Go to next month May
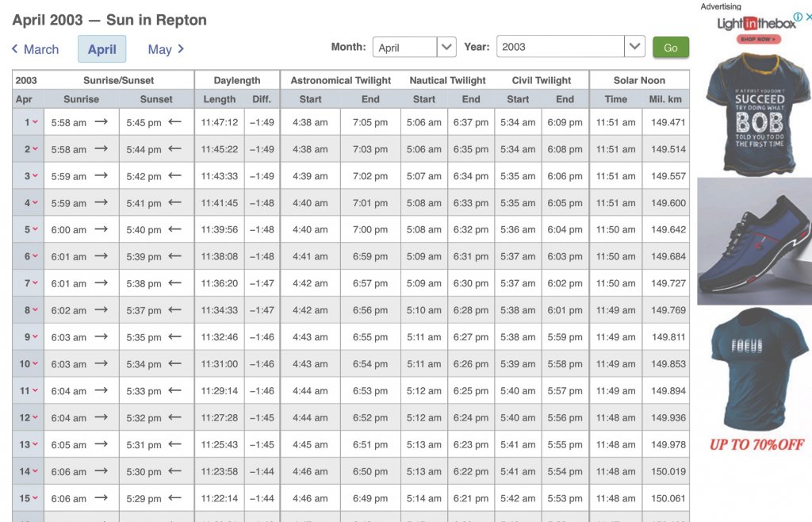This screenshot has height=522, width=812. (166, 49)
